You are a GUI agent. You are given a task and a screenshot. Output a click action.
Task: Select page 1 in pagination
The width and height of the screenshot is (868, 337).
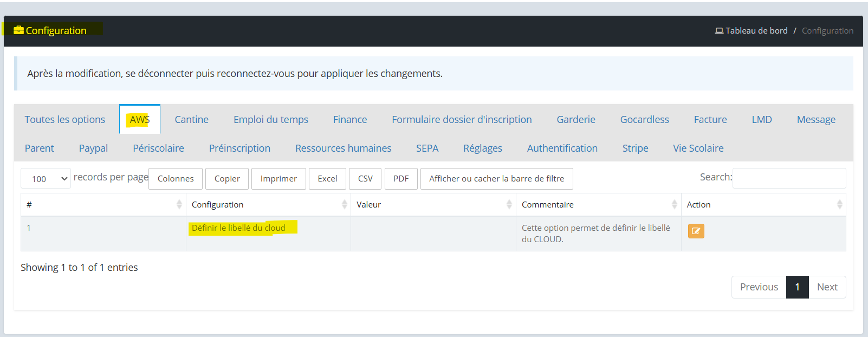click(x=798, y=287)
